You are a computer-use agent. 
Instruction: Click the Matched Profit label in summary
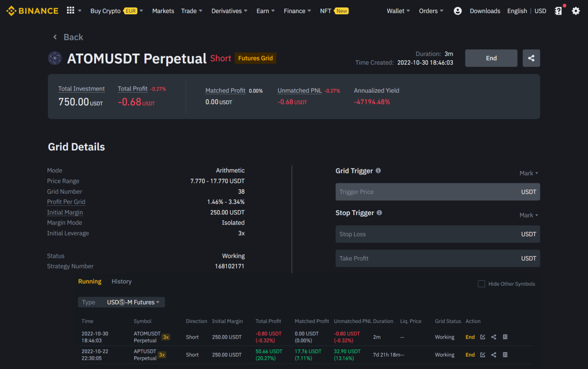coord(225,91)
